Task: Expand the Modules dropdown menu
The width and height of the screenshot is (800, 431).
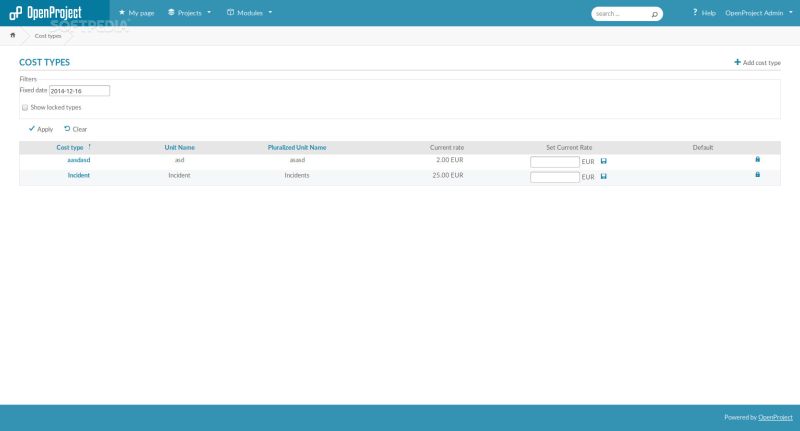Action: [x=249, y=13]
